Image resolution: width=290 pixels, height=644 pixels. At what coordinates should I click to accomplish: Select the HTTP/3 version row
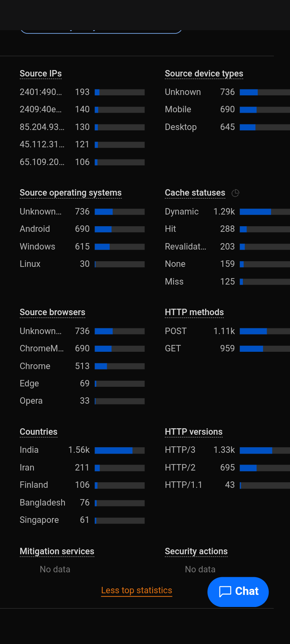[180, 450]
